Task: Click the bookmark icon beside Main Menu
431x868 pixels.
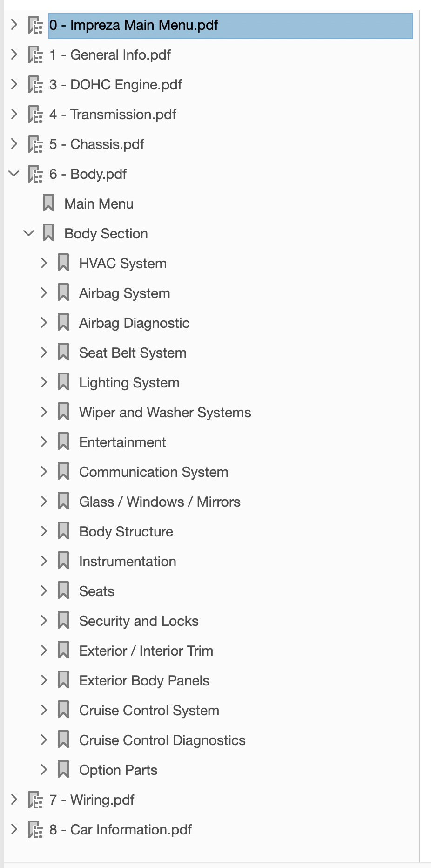Action: point(48,203)
